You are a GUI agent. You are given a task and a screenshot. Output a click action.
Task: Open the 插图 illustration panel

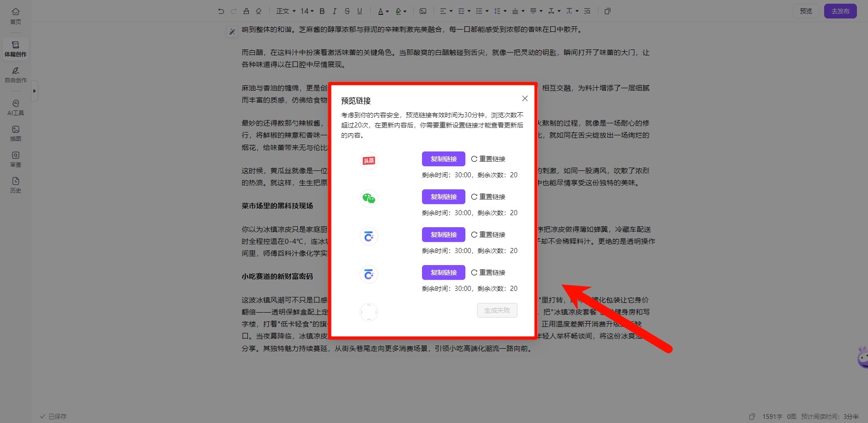[16, 133]
